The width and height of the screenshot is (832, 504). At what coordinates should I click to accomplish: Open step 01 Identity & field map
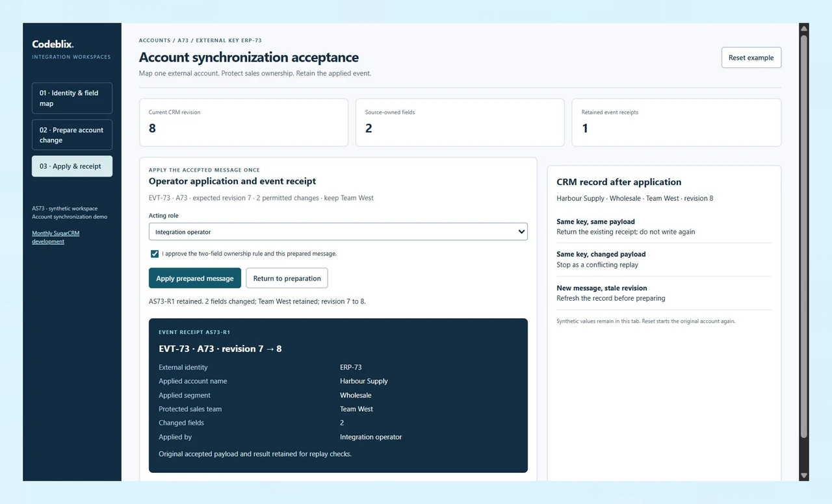72,98
